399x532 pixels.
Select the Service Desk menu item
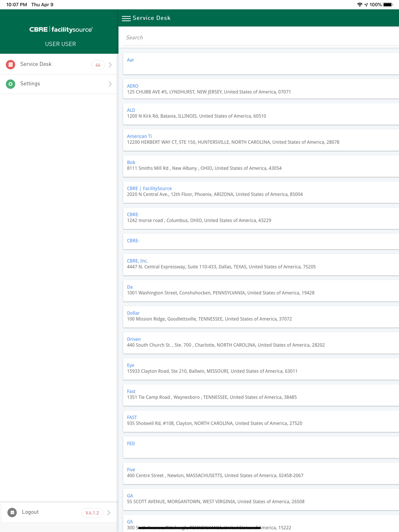pyautogui.click(x=36, y=64)
